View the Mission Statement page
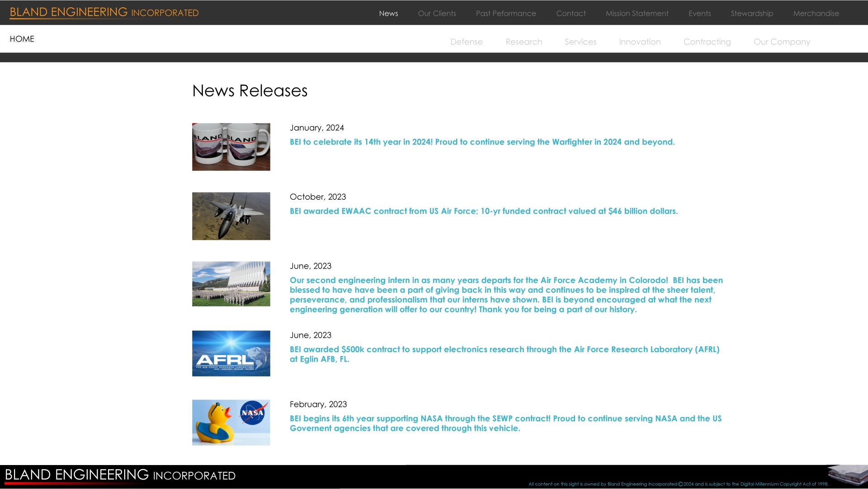868x489 pixels. pos(637,14)
